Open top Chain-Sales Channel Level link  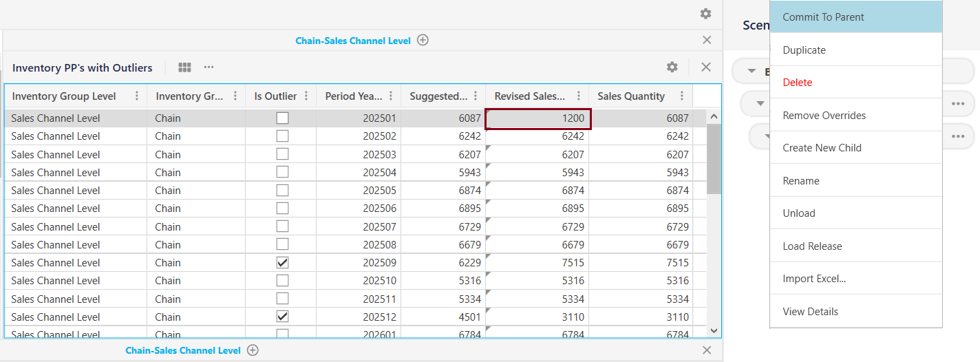tap(353, 41)
